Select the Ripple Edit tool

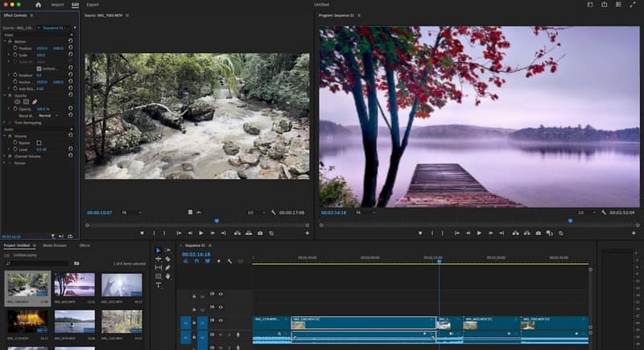pyautogui.click(x=158, y=259)
